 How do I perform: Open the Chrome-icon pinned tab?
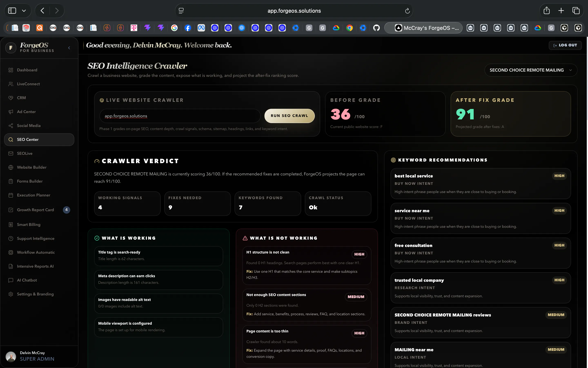coord(349,28)
